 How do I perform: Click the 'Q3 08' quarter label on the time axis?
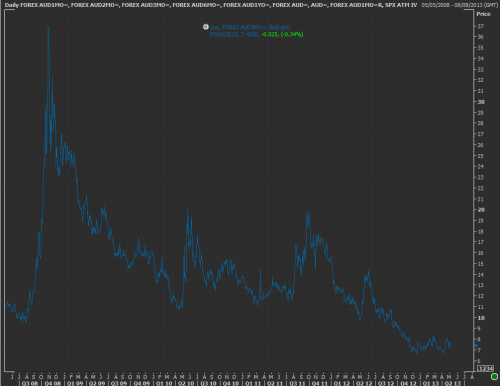tap(30, 383)
